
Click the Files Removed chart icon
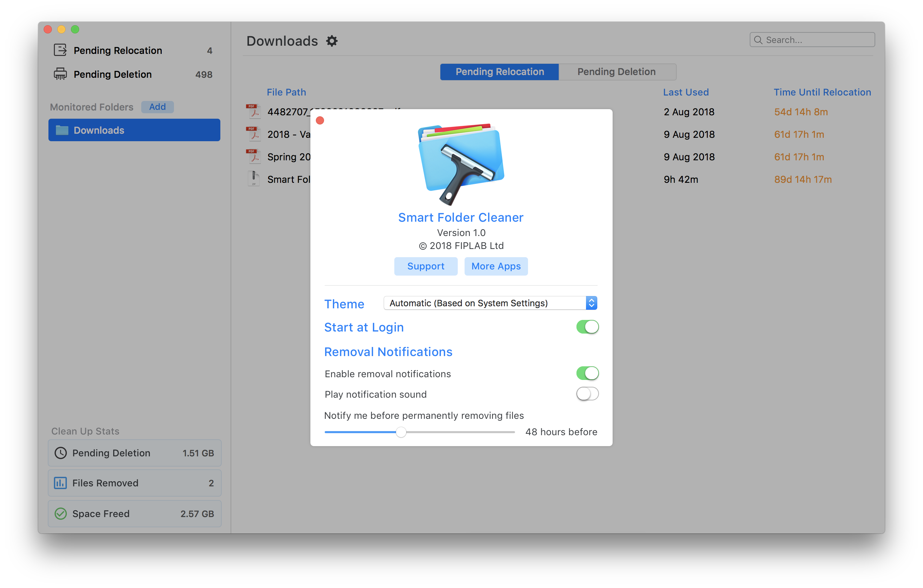(61, 483)
